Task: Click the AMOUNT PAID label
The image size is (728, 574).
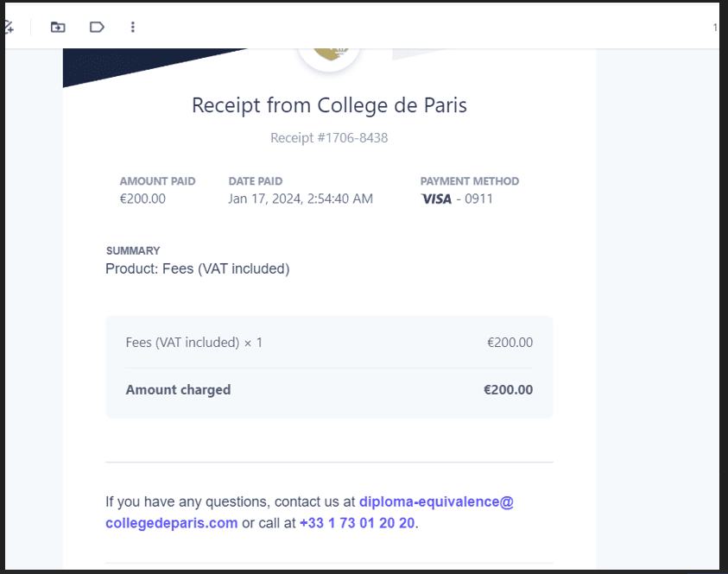Action: click(157, 181)
